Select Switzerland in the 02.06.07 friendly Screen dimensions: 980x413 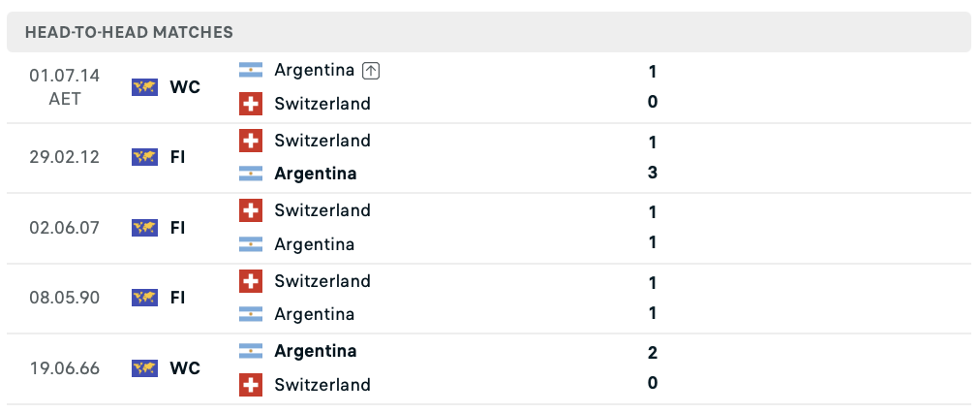click(322, 210)
